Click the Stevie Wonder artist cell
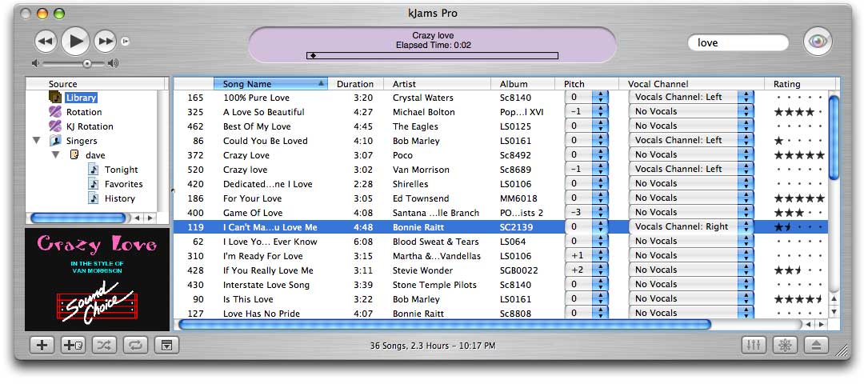 tap(422, 270)
